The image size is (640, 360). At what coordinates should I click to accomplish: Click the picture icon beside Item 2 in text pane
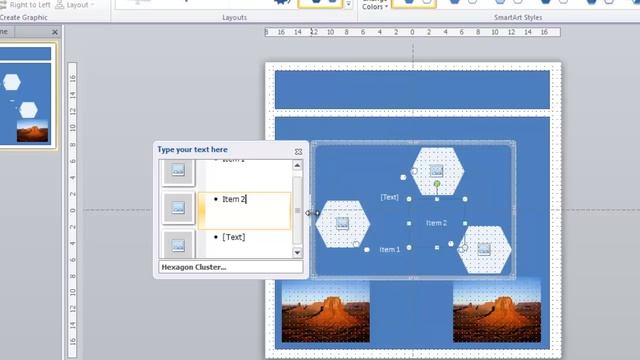[x=178, y=208]
